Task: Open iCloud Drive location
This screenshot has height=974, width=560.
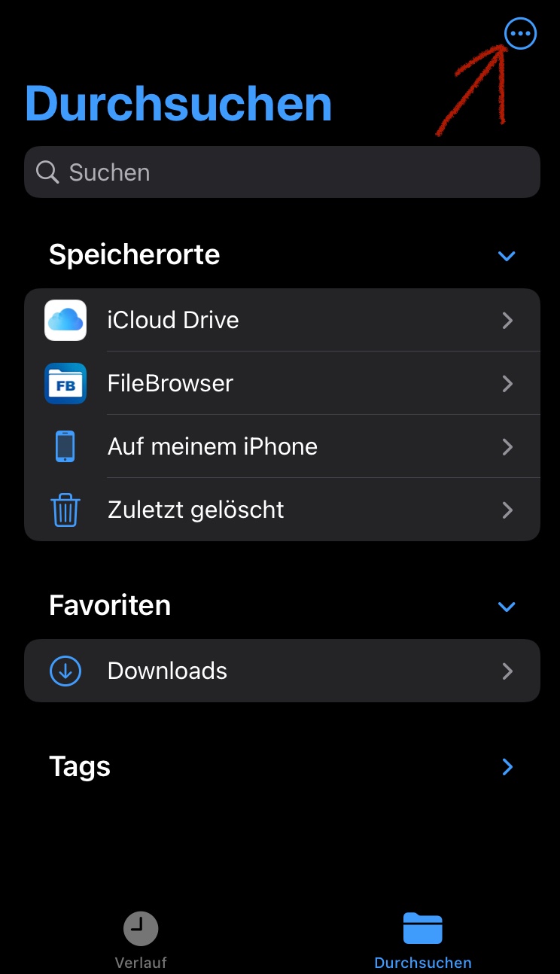Action: point(301,320)
